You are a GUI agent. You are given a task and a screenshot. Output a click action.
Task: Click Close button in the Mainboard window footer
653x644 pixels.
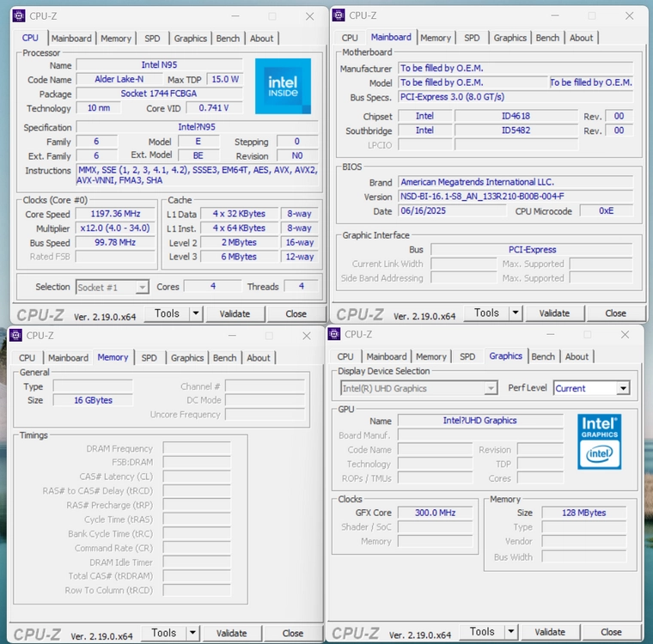pos(615,313)
